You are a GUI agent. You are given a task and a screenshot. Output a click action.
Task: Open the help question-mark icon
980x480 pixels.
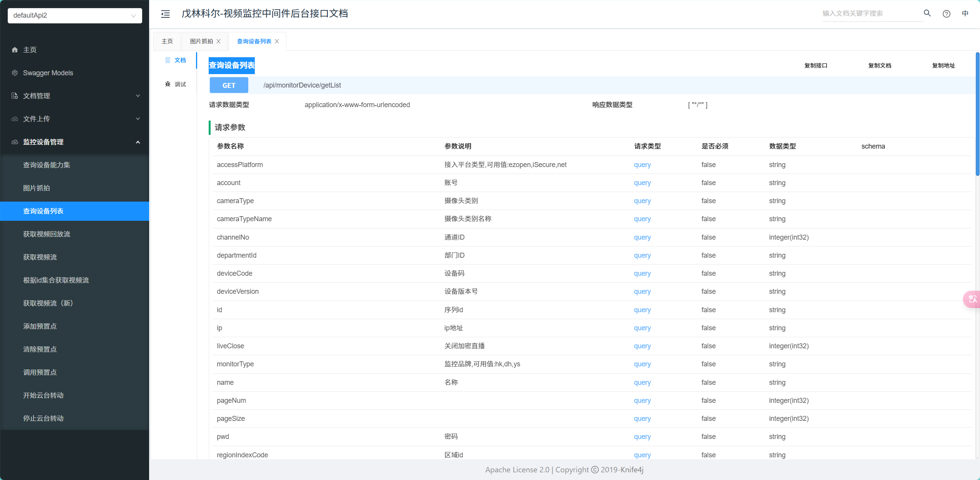click(946, 14)
